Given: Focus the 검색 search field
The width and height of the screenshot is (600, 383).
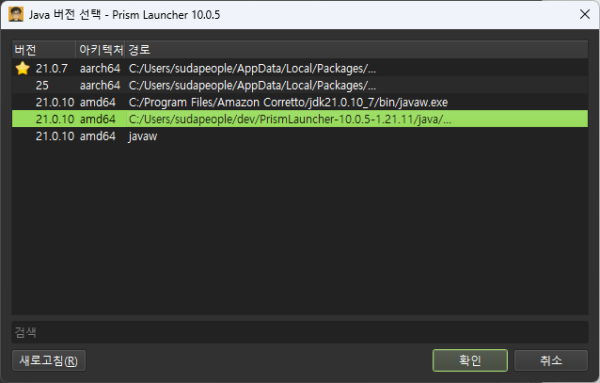Looking at the screenshot, I should pyautogui.click(x=300, y=332).
